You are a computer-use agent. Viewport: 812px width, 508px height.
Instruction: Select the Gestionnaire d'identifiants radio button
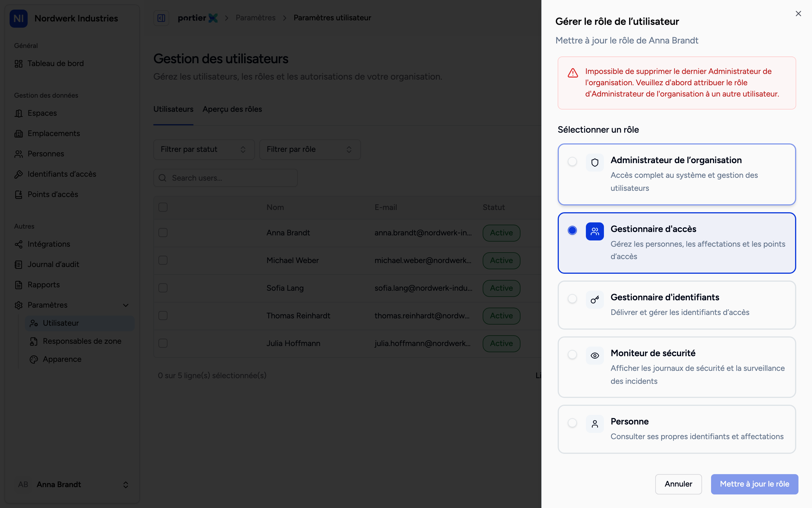pyautogui.click(x=572, y=298)
